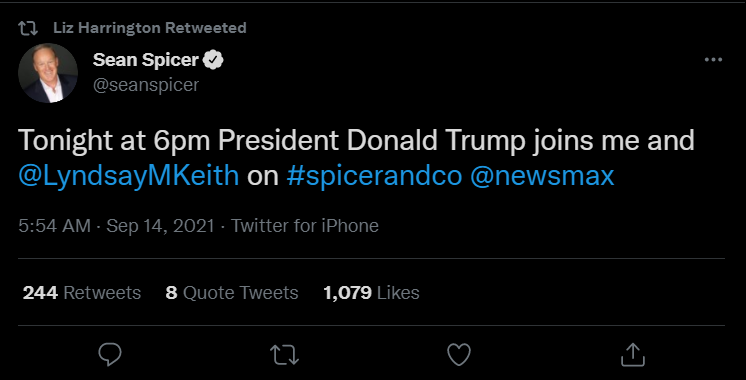Click the @seanspicer handle
This screenshot has width=746, height=380.
(146, 85)
